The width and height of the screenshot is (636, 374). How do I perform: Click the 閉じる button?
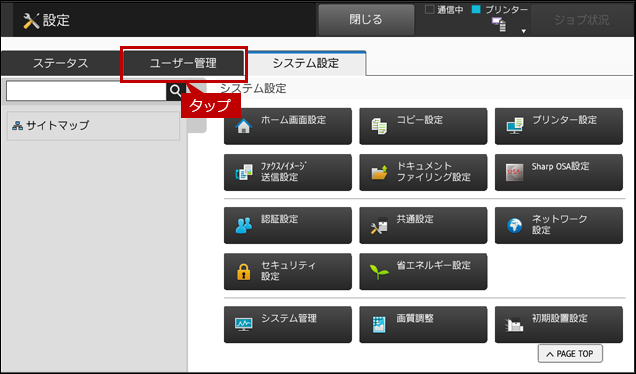coord(366,19)
